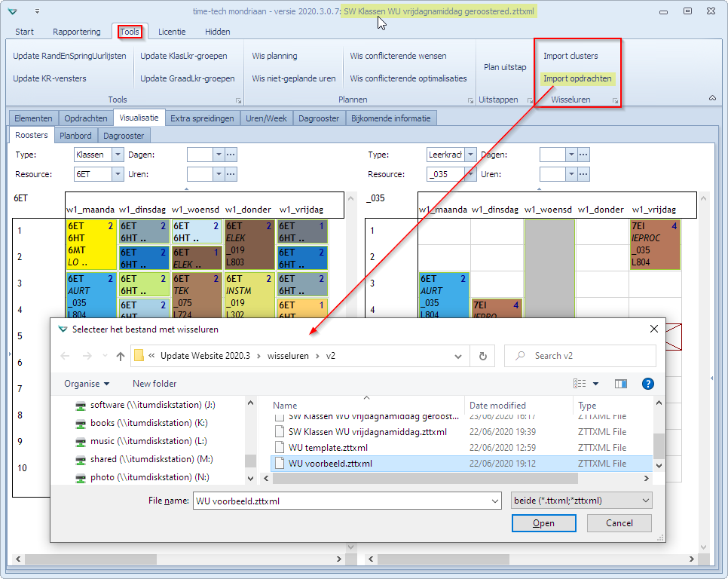Open the Uitstappen group dialog launcher
The image size is (728, 579).
pos(530,100)
